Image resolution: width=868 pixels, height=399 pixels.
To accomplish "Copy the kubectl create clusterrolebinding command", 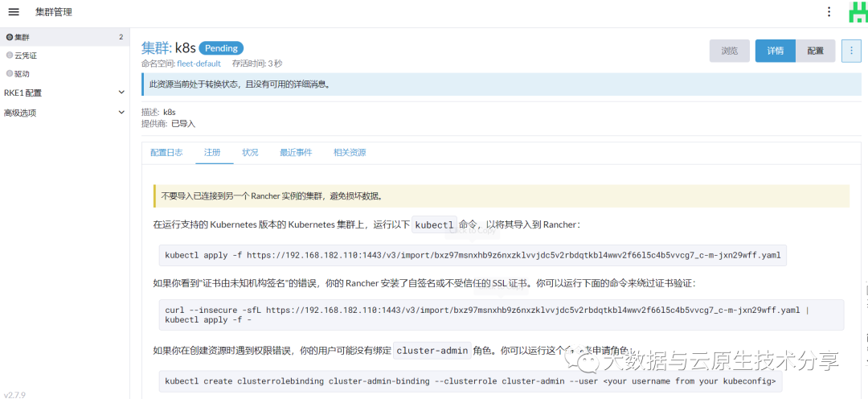I will (470, 380).
